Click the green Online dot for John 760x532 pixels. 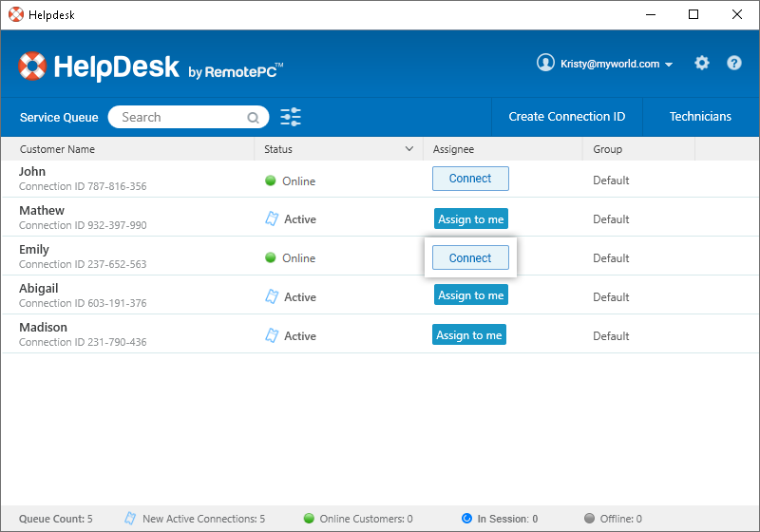click(270, 180)
